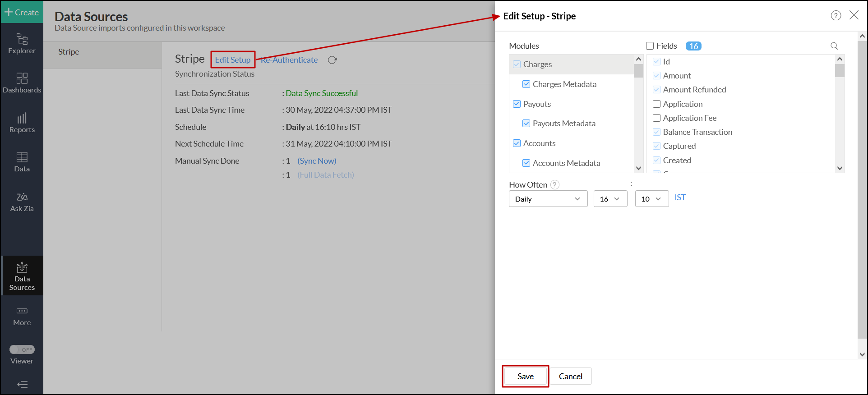
Task: Open the minutes dropdown showing 10
Action: 651,199
